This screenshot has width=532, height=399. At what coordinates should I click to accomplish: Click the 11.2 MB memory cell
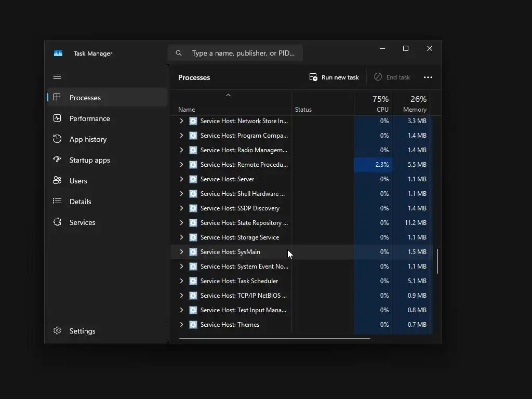[411, 223]
